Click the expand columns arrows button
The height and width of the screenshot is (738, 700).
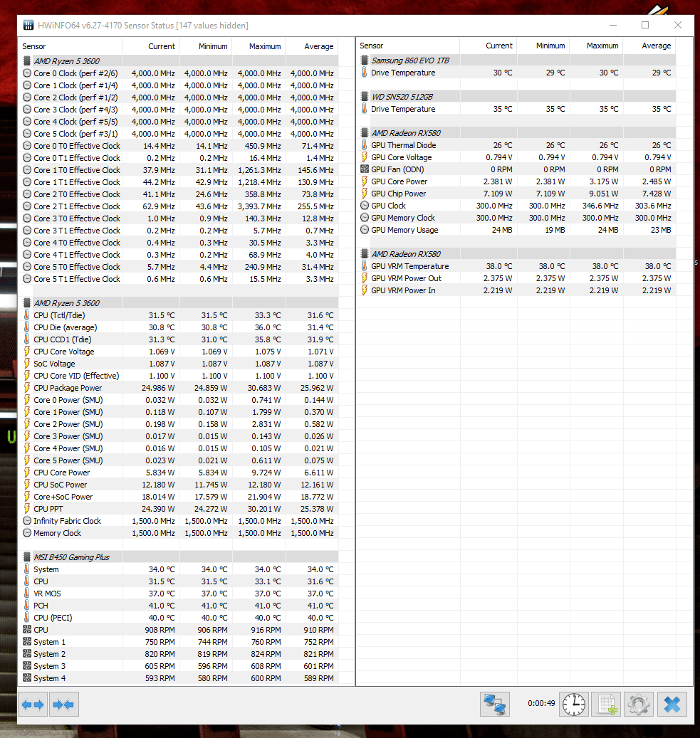click(33, 704)
